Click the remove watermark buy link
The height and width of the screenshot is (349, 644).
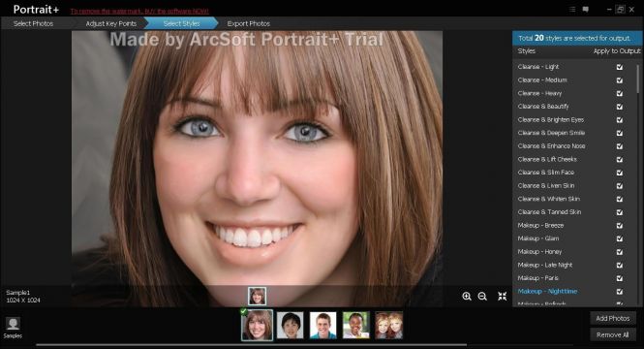(x=139, y=11)
